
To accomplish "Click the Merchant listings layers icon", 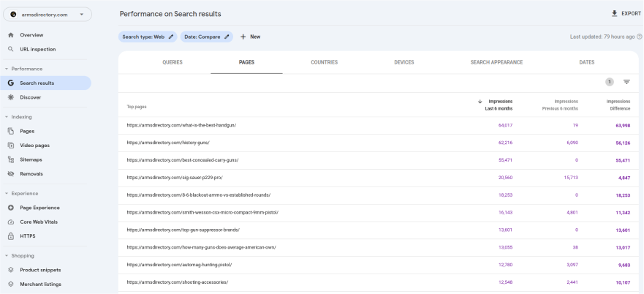I will pyautogui.click(x=11, y=284).
